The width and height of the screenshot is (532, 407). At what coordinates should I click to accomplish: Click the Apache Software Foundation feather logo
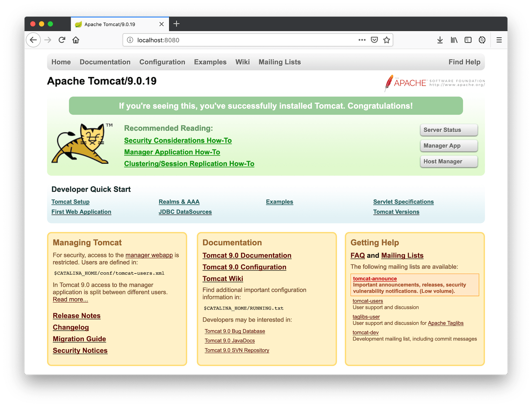435,83
